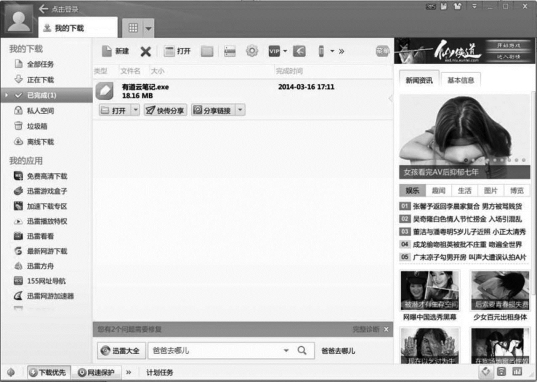The height and width of the screenshot is (382, 537).
Task: Open dropdown arrow next to 打开 button
Action: click(x=136, y=110)
